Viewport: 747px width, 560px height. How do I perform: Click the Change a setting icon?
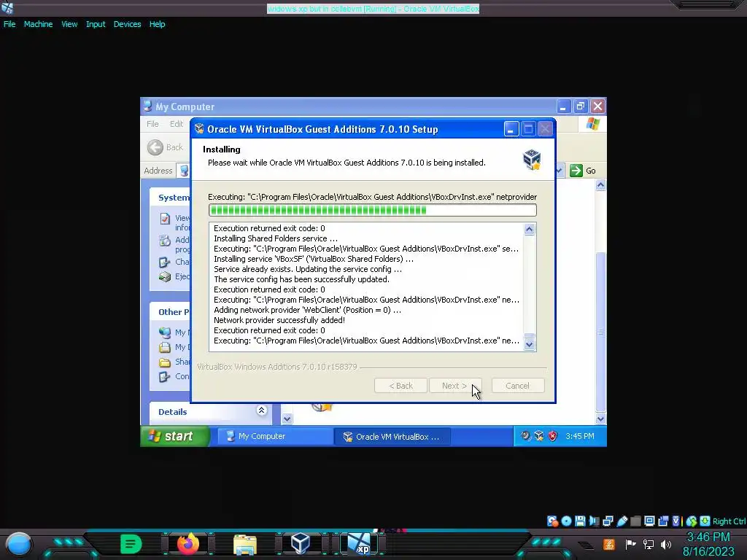pyautogui.click(x=165, y=262)
